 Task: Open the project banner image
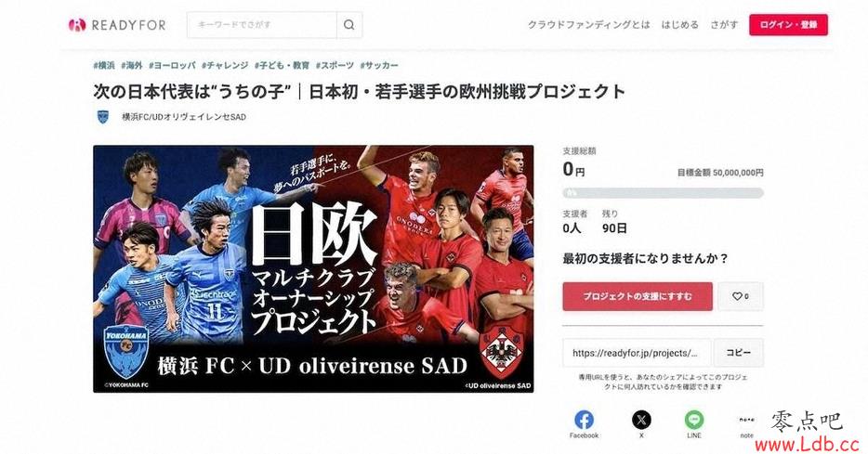point(313,268)
